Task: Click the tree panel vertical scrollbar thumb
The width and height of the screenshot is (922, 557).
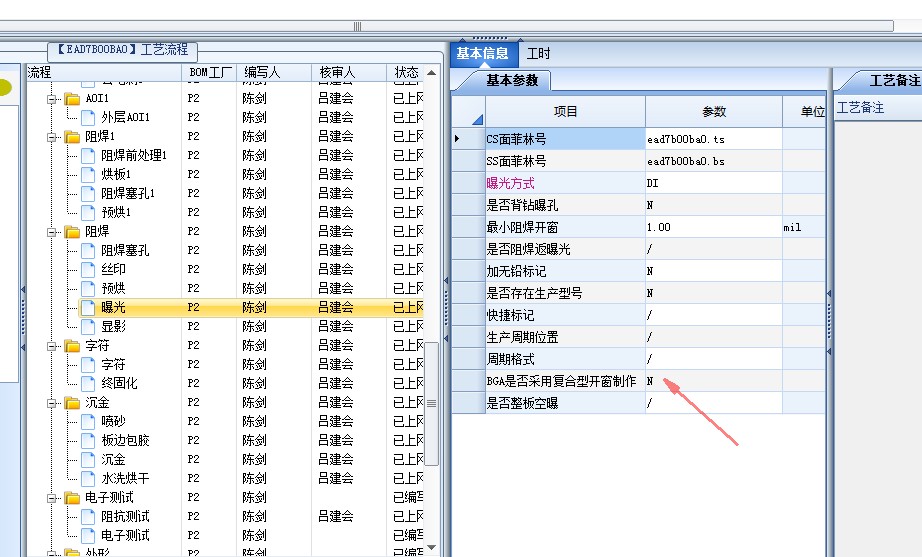Action: point(432,404)
